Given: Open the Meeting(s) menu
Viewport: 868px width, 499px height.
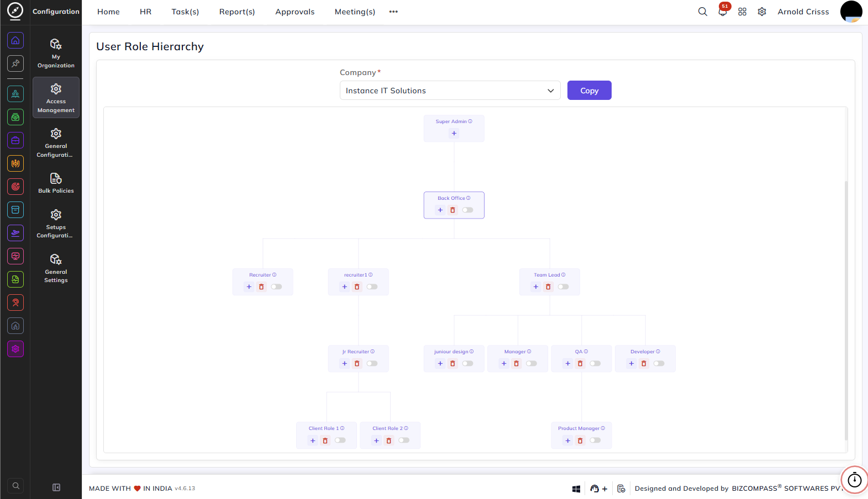Looking at the screenshot, I should (355, 12).
